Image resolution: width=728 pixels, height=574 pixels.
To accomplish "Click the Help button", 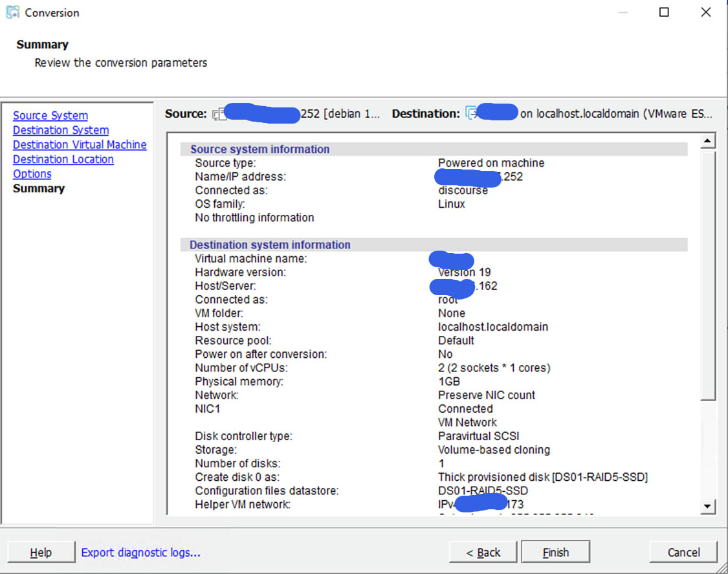I will pyautogui.click(x=41, y=552).
